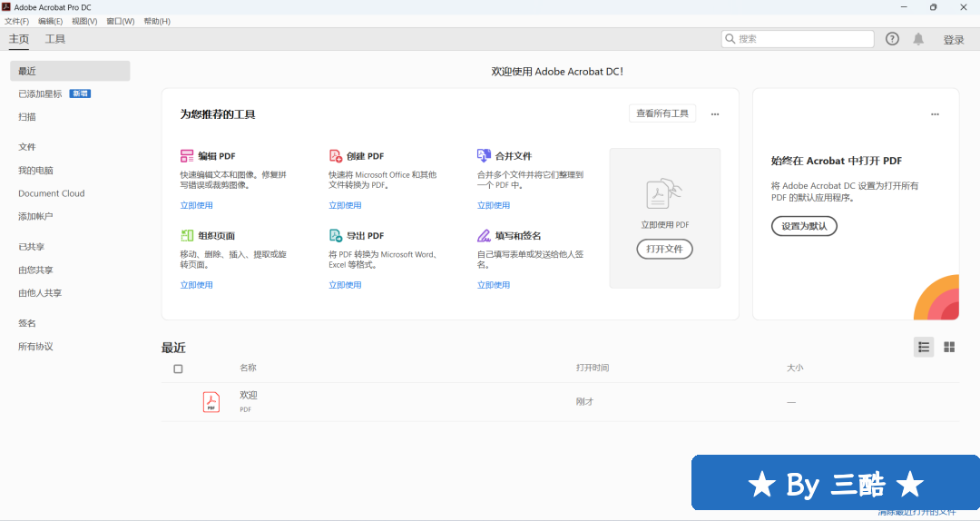The height and width of the screenshot is (521, 980).
Task: Switch to the 主页 tab
Action: click(19, 39)
